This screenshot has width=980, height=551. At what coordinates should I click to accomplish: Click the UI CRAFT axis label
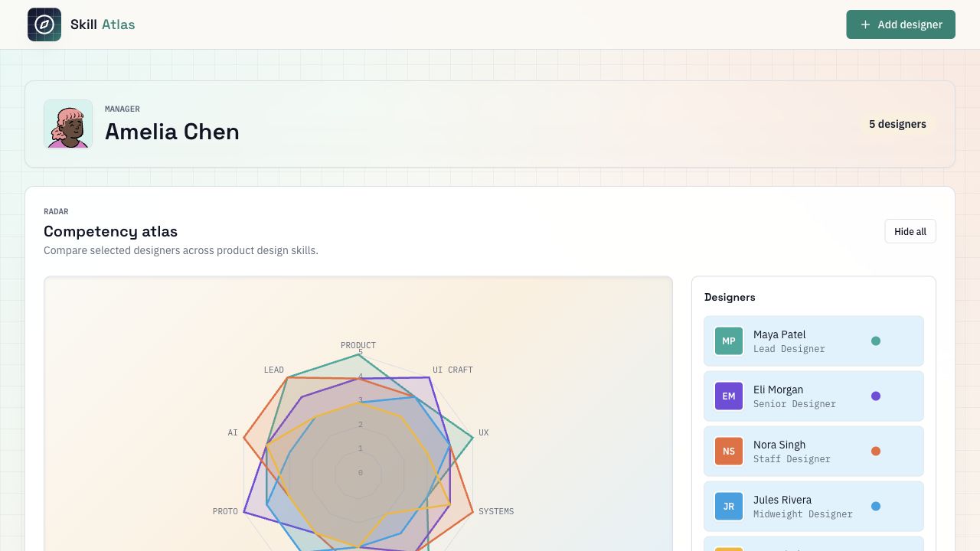pyautogui.click(x=452, y=370)
